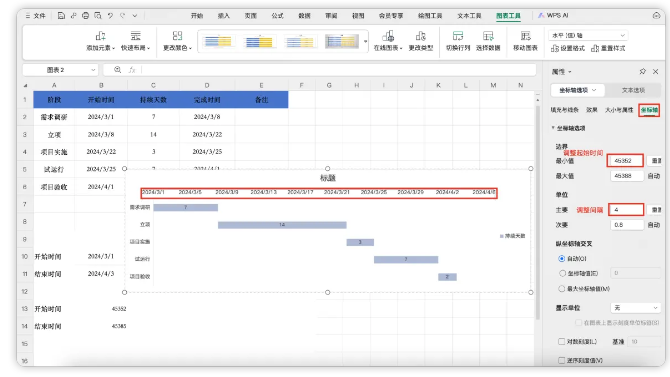Image resolution: width=670 pixels, height=377 pixels.
Task: Open Change Colors (更改颜色) tool
Action: tap(177, 41)
